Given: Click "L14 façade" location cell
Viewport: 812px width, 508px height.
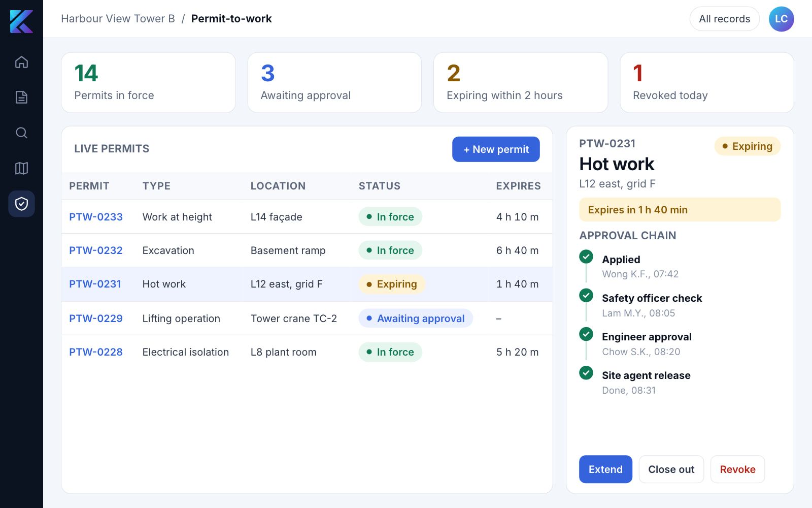Looking at the screenshot, I should (x=276, y=217).
